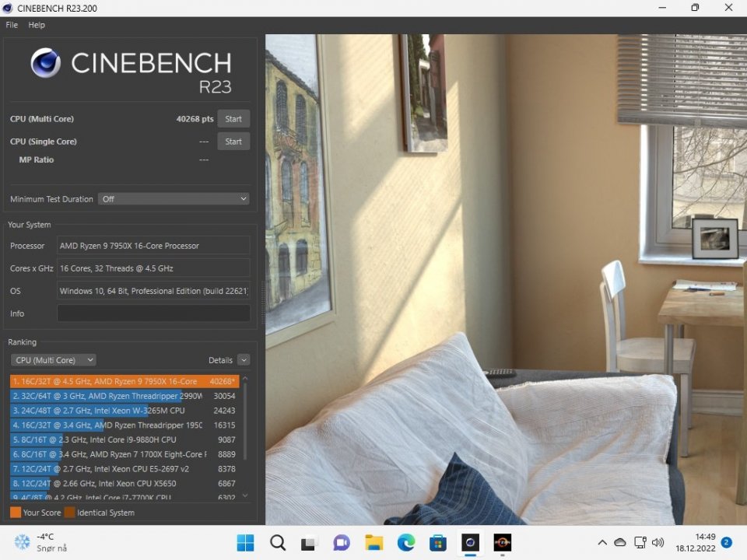Open Microsoft Edge from the taskbar
This screenshot has height=560, width=747.
(406, 542)
